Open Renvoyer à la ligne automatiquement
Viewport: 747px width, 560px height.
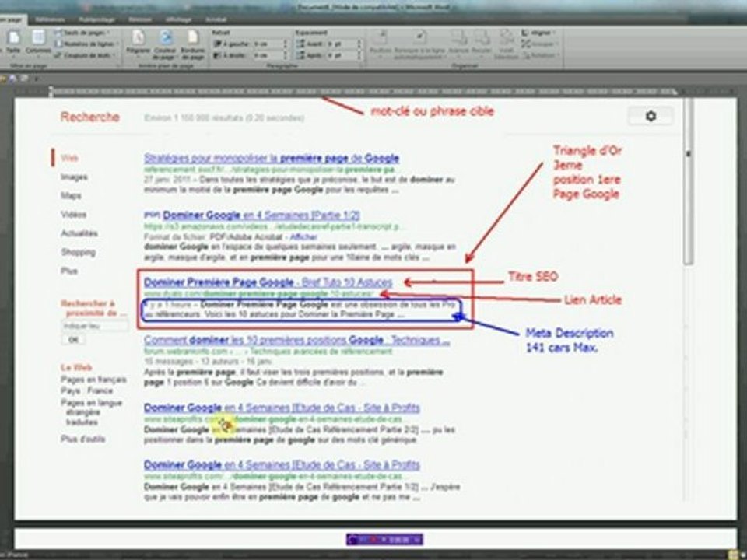tap(419, 45)
